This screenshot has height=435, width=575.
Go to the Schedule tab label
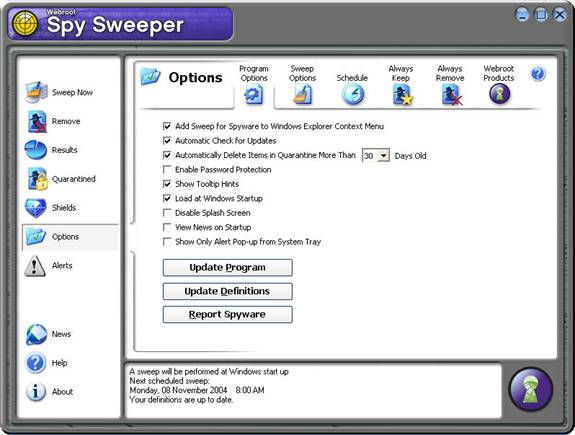(x=352, y=78)
